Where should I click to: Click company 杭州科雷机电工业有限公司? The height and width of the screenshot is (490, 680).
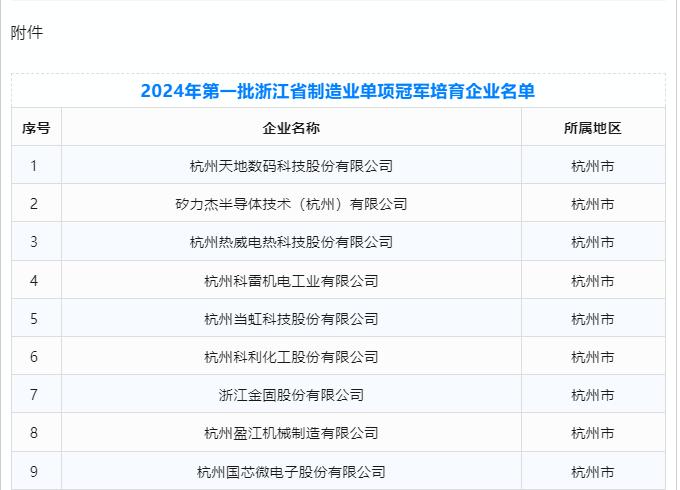click(291, 281)
